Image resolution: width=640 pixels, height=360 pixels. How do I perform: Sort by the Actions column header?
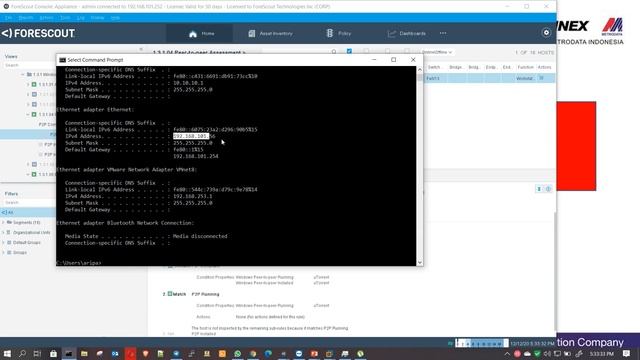click(x=544, y=67)
